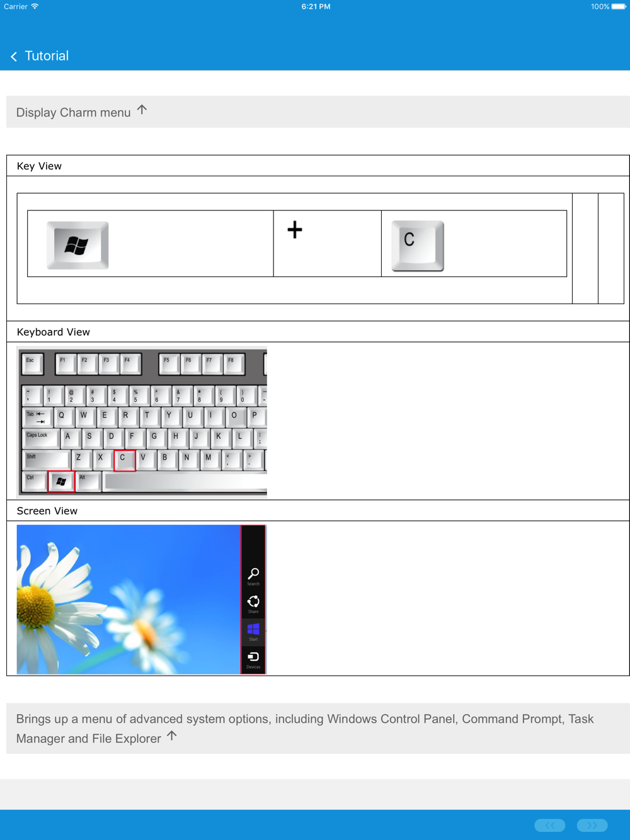
Task: Tap the Devices charm icon
Action: pos(253,659)
